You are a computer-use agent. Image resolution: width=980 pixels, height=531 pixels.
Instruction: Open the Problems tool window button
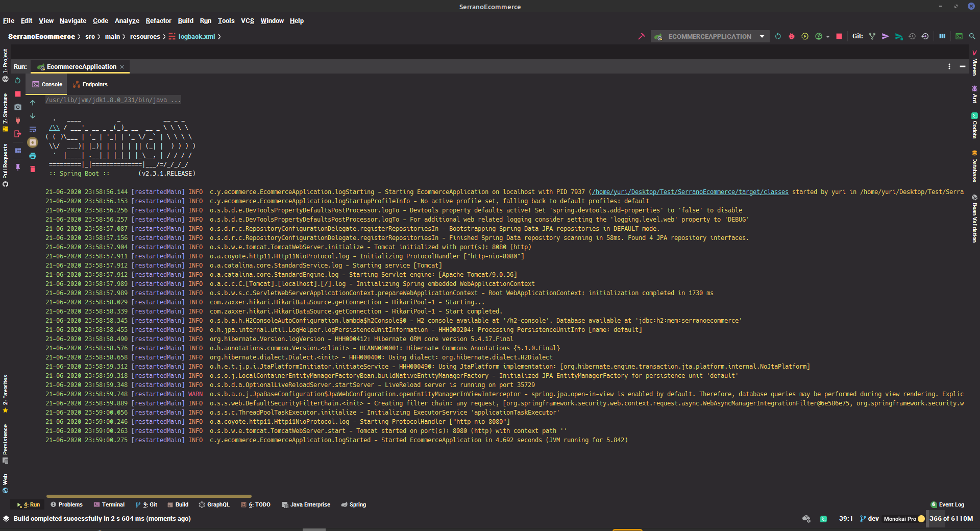point(66,504)
